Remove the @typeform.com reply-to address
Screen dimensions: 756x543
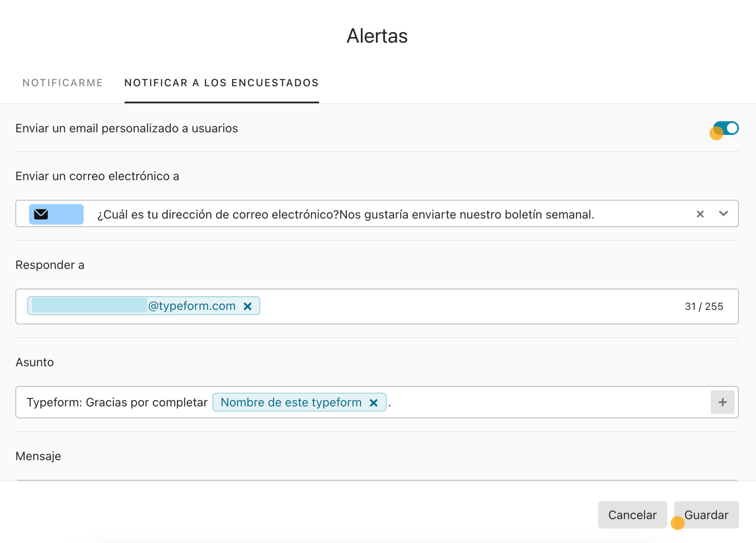coord(247,306)
